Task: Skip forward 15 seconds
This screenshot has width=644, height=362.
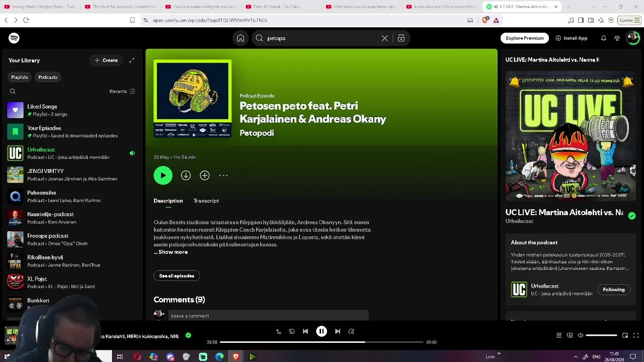Action: [x=351, y=332]
